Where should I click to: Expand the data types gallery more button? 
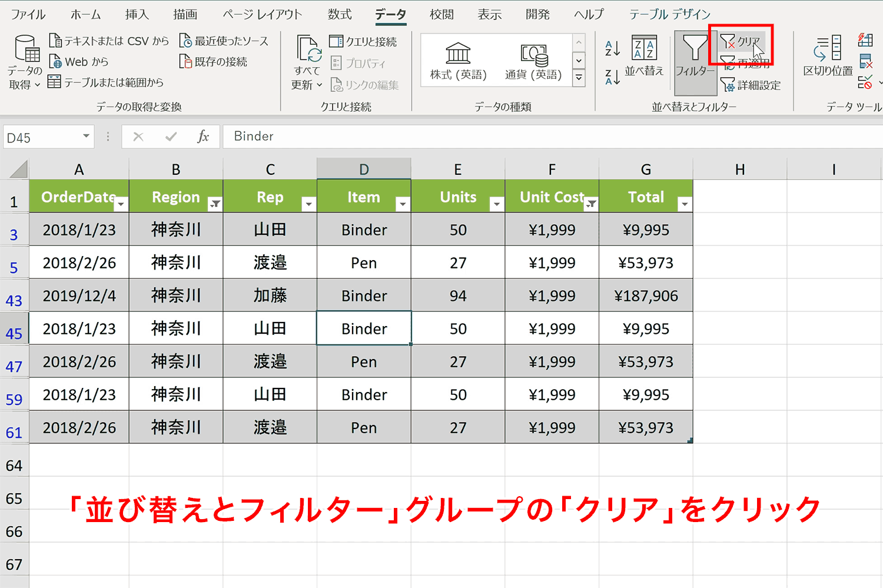pyautogui.click(x=579, y=78)
